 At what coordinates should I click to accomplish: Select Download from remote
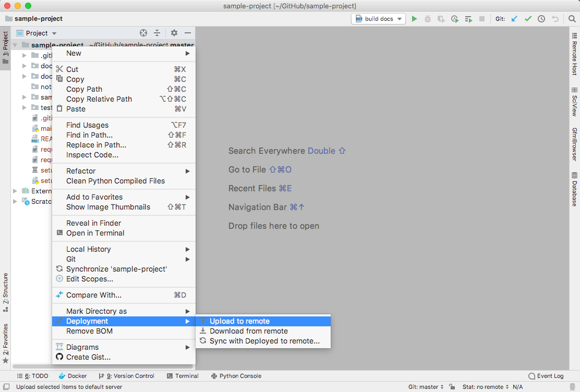click(x=263, y=331)
